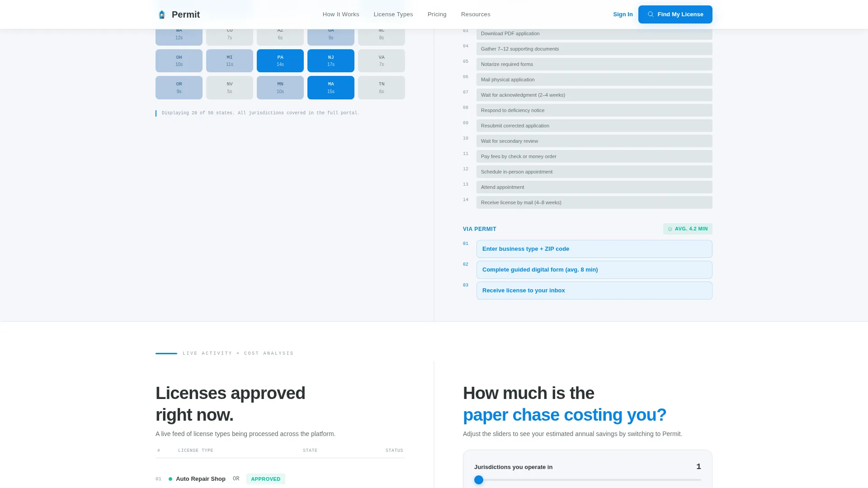Image resolution: width=868 pixels, height=488 pixels.
Task: Select the NV 5s state tile
Action: tap(230, 88)
